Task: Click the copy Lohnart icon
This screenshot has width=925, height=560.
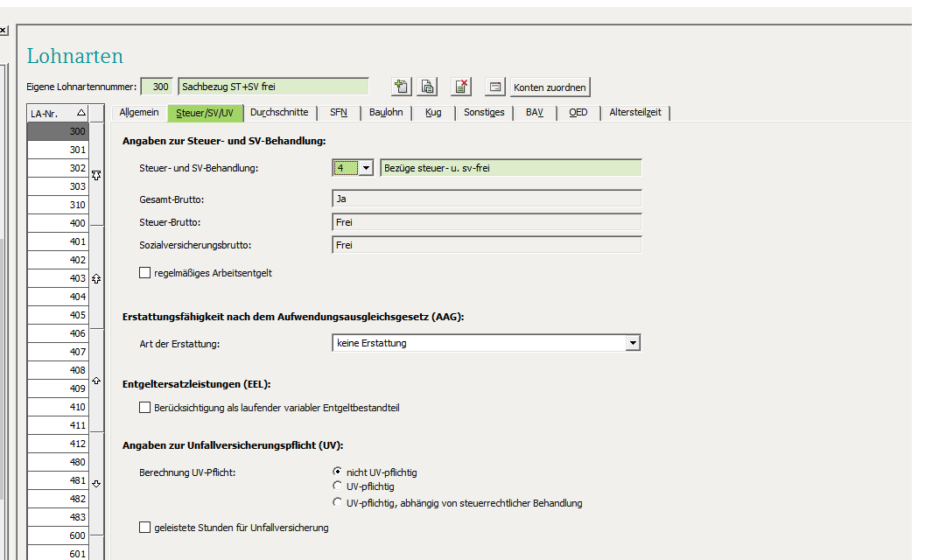Action: tap(427, 87)
